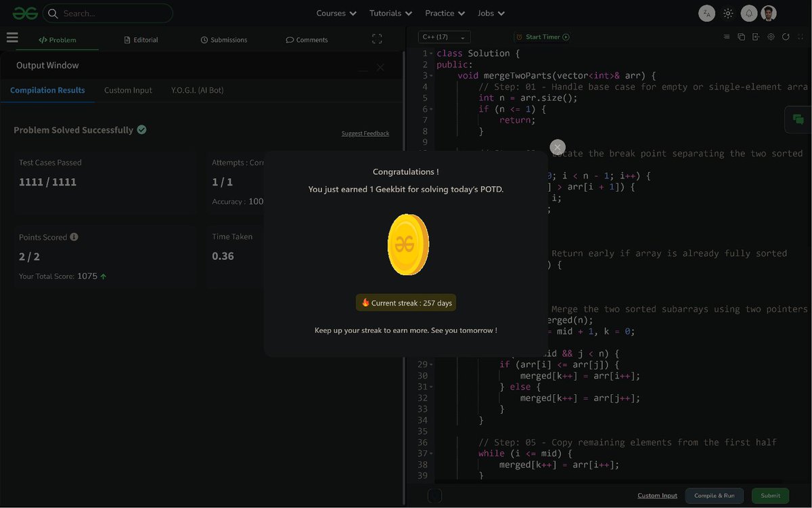Open the Comments tab
Image resolution: width=812 pixels, height=508 pixels.
tap(307, 40)
